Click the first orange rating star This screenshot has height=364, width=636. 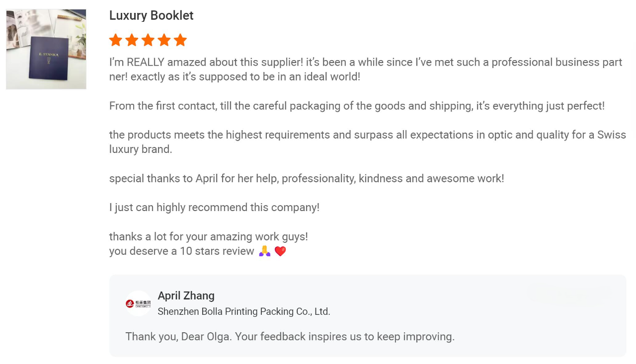(x=116, y=40)
